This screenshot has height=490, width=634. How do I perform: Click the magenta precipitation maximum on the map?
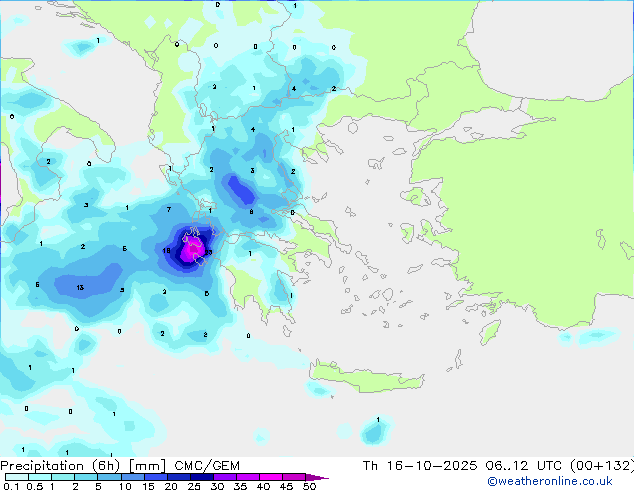192,249
